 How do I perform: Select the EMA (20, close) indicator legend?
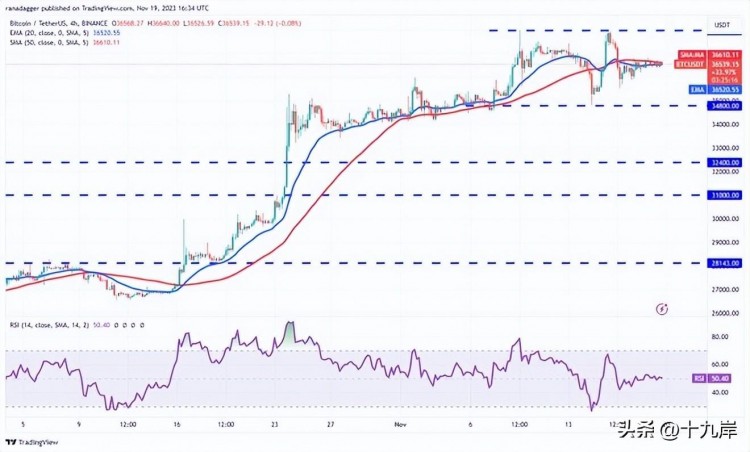51,33
